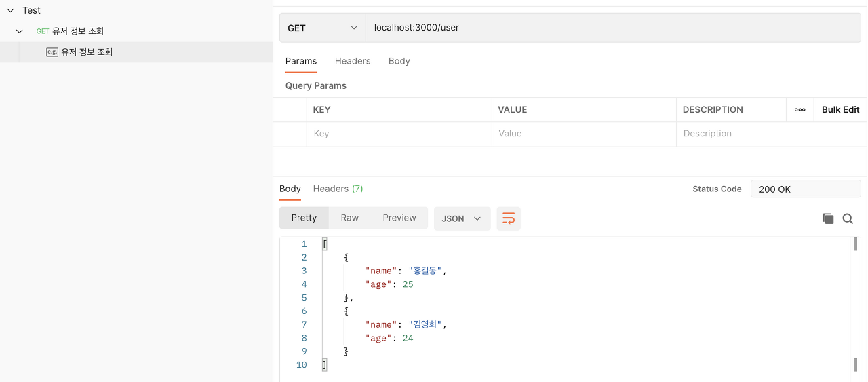The image size is (868, 382).
Task: Open the GET method dropdown
Action: [323, 28]
